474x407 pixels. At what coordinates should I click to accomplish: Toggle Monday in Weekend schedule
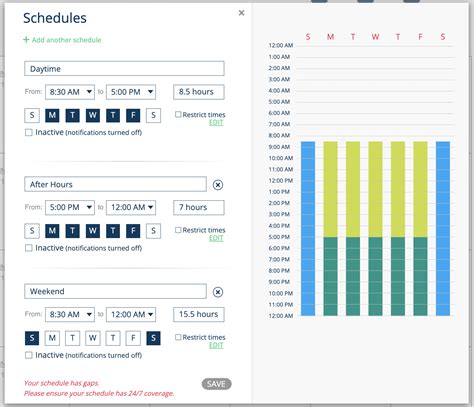tap(52, 338)
